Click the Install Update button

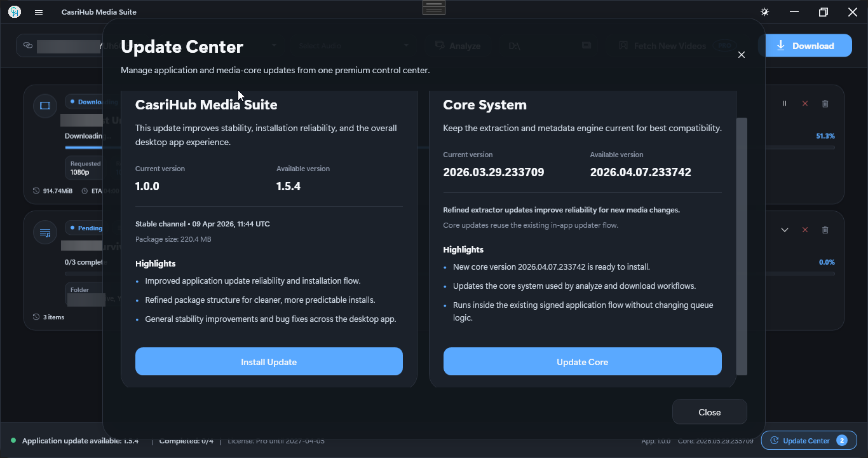(269, 361)
